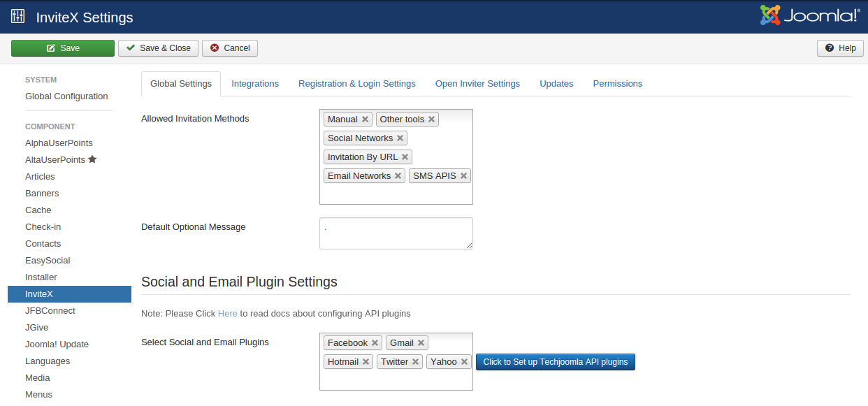Go to the Permissions tab
The image size is (868, 406).
617,84
